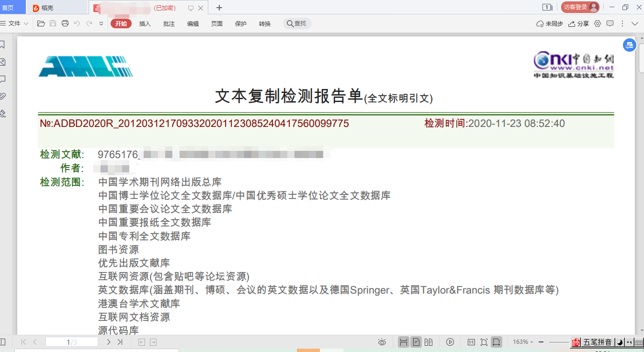Open the signature stamp panel in sidebar

[2, 114]
